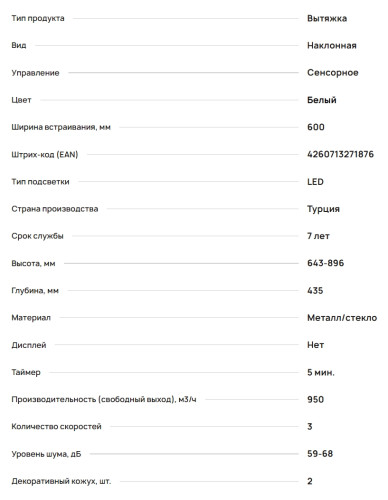Select the height value 643-896
The height and width of the screenshot is (500, 388).
point(325,263)
